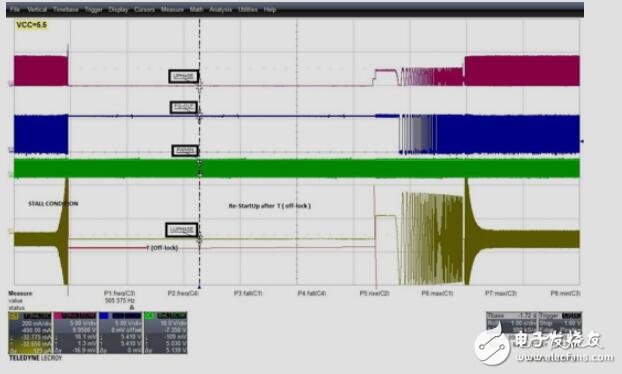Image resolution: width=622 pixels, height=374 pixels.
Task: Open the Trigger menu
Action: point(94,9)
